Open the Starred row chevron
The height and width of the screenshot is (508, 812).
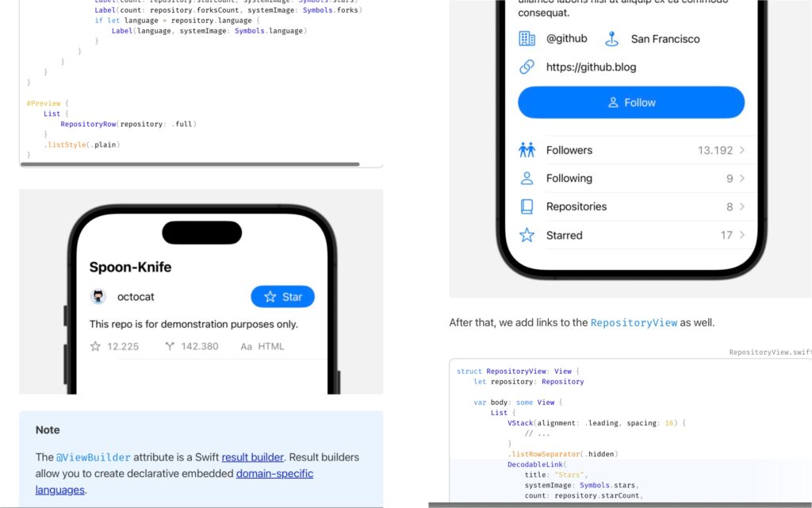pos(742,235)
